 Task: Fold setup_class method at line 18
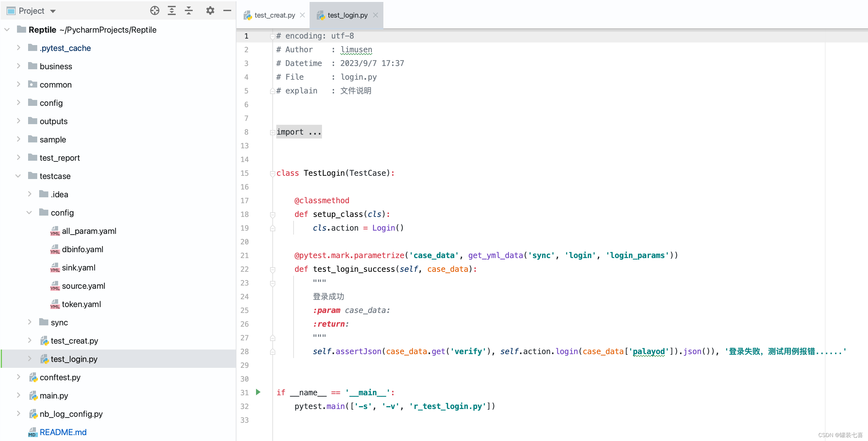[272, 215]
